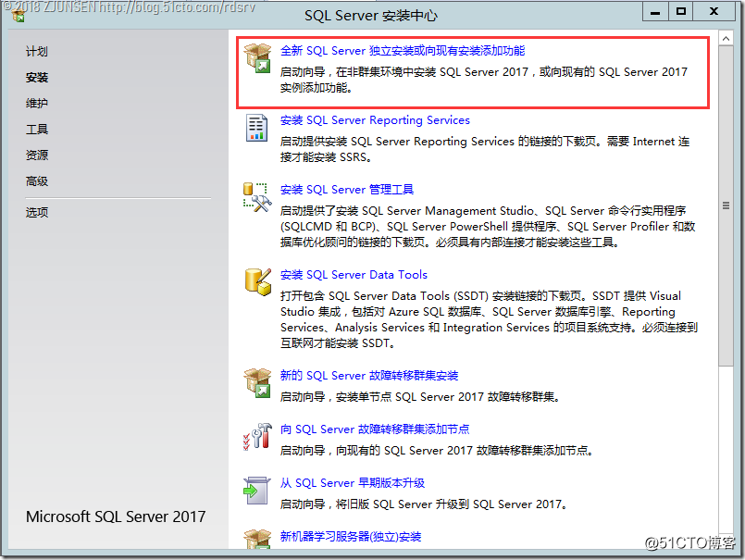Click the new failover cluster installation icon
The image size is (745, 560).
[257, 382]
